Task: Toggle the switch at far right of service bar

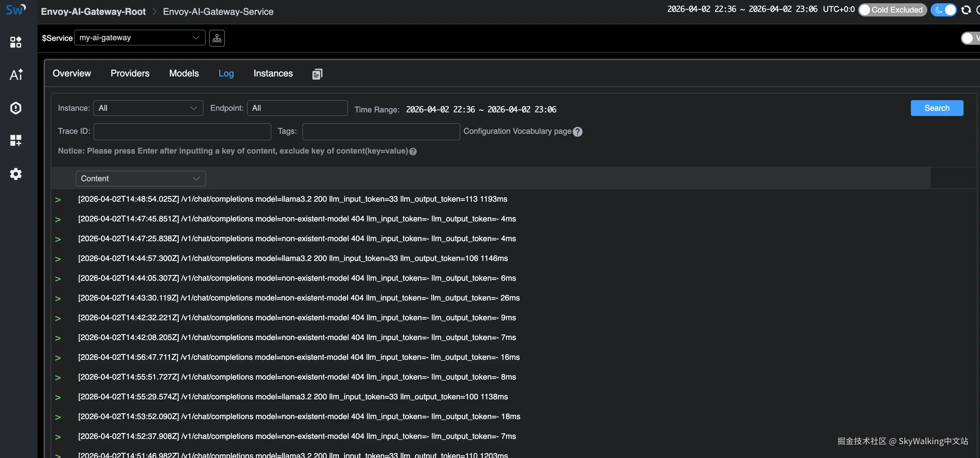Action: tap(969, 38)
